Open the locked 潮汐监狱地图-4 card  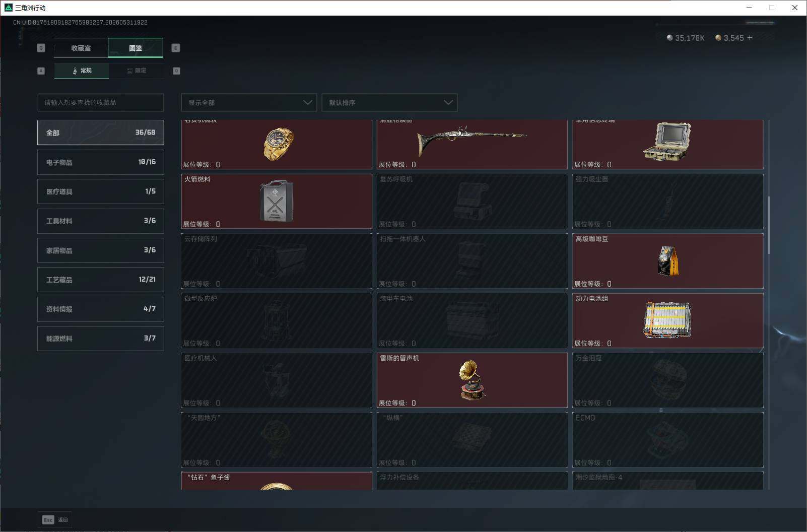(667, 481)
